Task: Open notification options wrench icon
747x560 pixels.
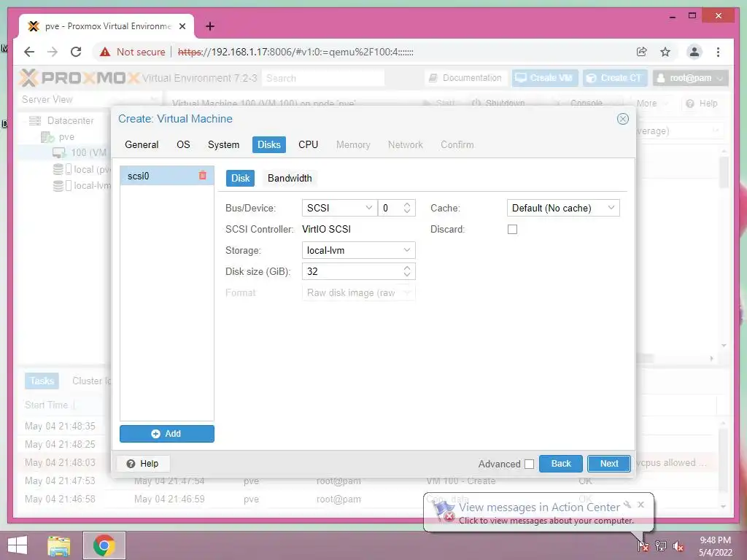Action: click(x=627, y=505)
